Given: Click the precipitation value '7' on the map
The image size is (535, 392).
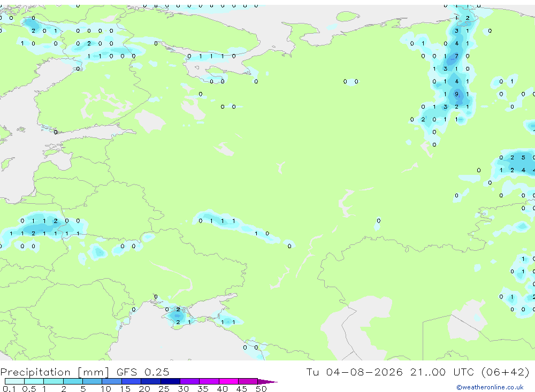Looking at the screenshot, I should pos(456,56).
